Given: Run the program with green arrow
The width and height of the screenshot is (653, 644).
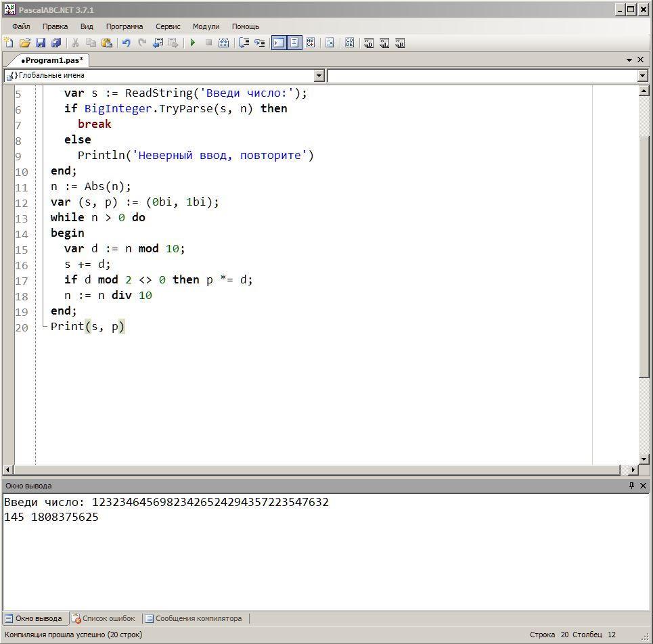Looking at the screenshot, I should [193, 43].
